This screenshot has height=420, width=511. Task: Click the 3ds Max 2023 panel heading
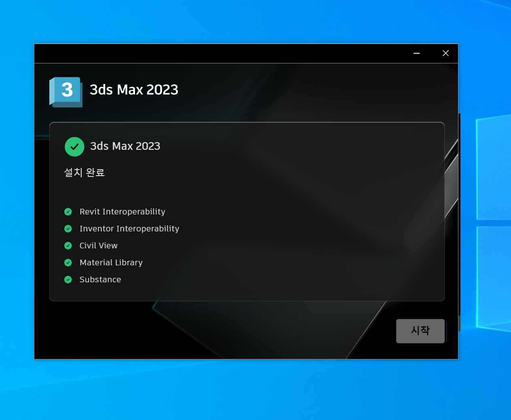click(125, 146)
